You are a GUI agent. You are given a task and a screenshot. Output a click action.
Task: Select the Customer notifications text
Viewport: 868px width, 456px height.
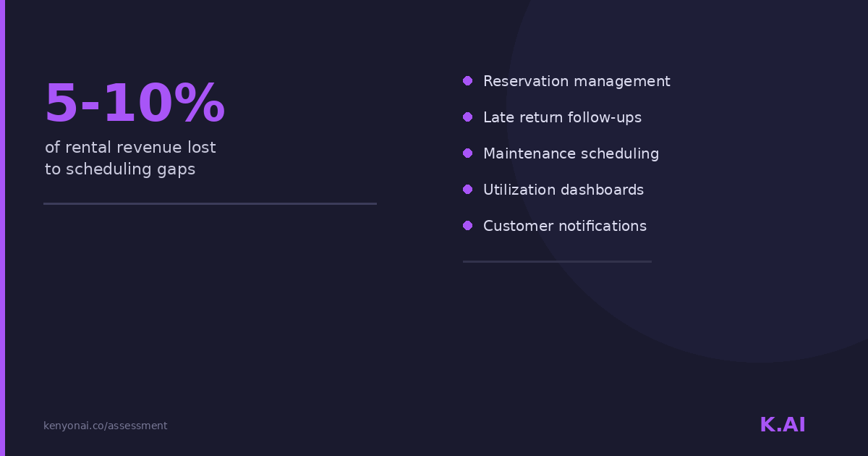(564, 226)
